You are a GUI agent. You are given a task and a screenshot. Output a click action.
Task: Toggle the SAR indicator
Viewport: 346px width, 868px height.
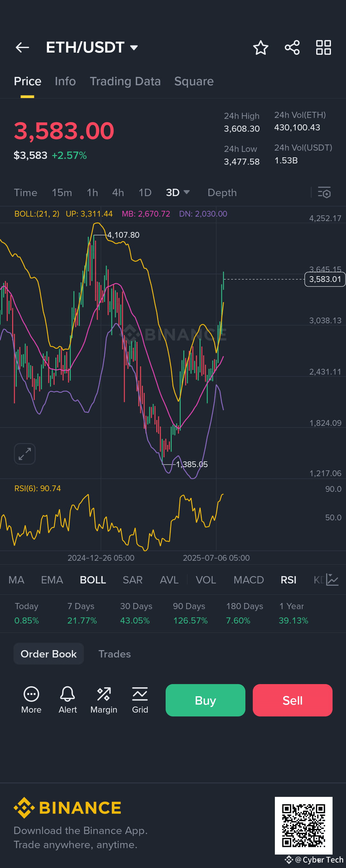click(x=132, y=580)
